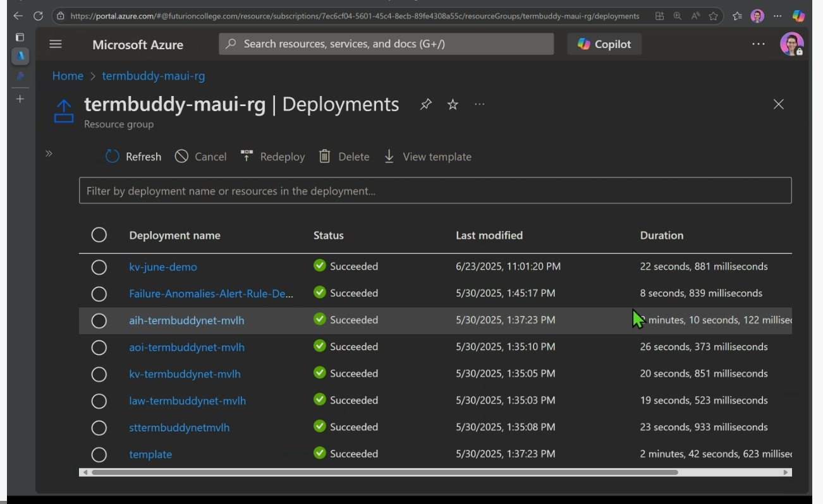Go to Home breadcrumb
This screenshot has height=504, width=823.
pos(68,76)
